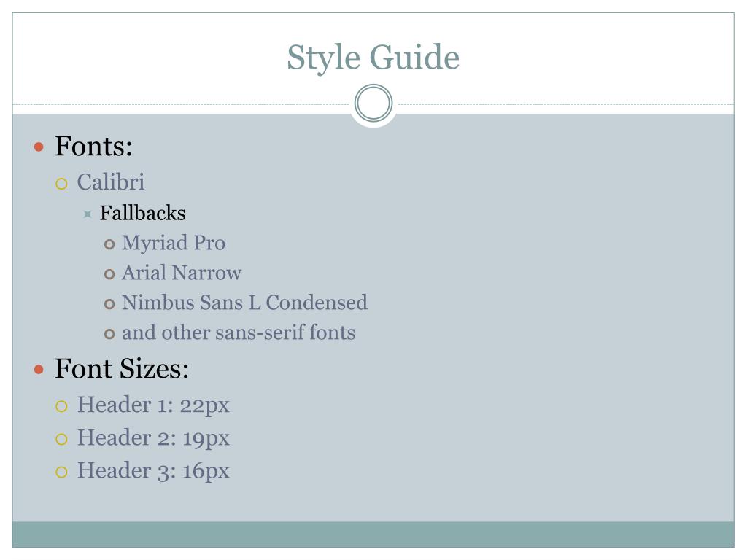The height and width of the screenshot is (560, 747).
Task: Click the circle ornament below the title
Action: tap(373, 104)
